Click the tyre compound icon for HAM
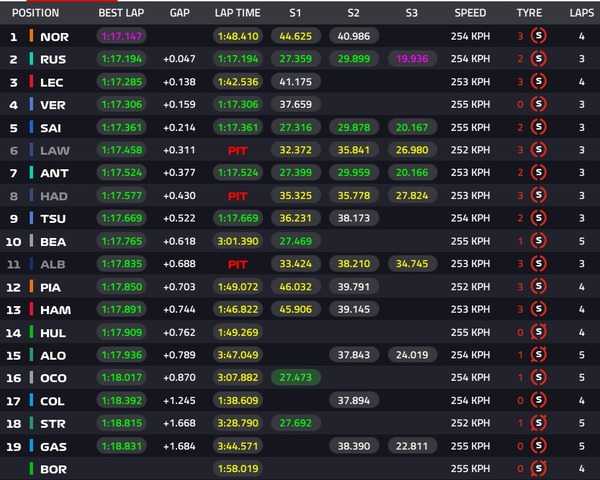The width and height of the screenshot is (600, 480). [x=538, y=310]
